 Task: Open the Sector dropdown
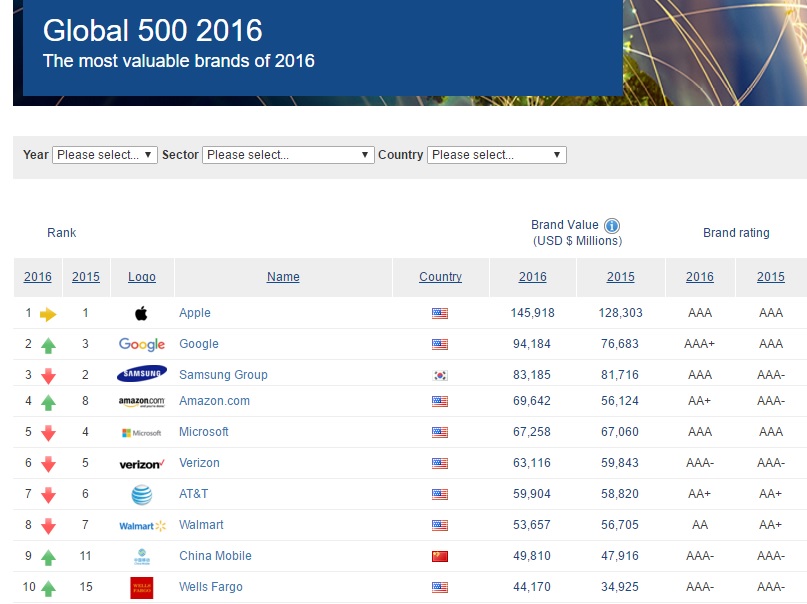[x=288, y=155]
